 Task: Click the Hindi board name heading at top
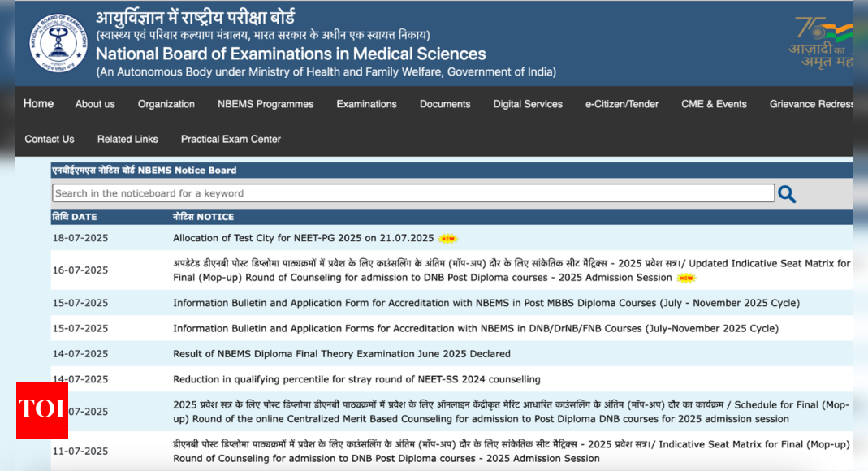(195, 17)
